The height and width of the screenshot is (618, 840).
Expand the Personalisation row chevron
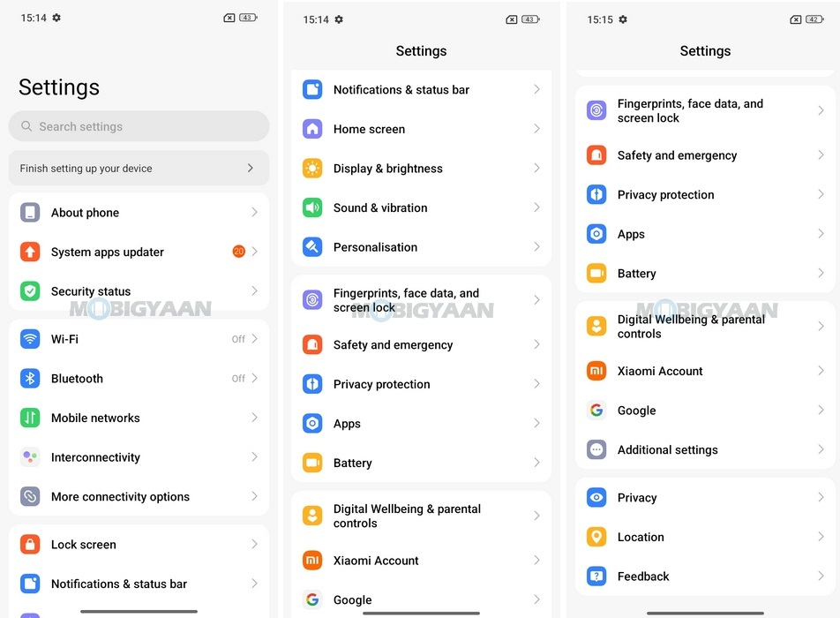(536, 247)
